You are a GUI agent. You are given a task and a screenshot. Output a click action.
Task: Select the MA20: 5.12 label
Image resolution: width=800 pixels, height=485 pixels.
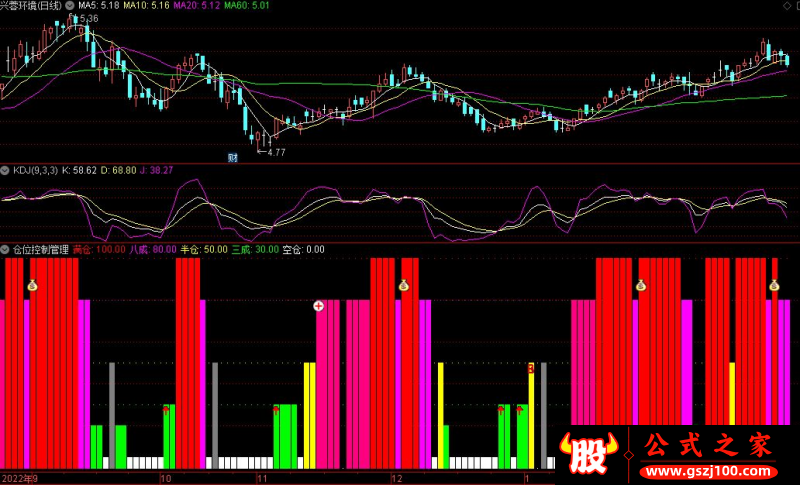[197, 6]
